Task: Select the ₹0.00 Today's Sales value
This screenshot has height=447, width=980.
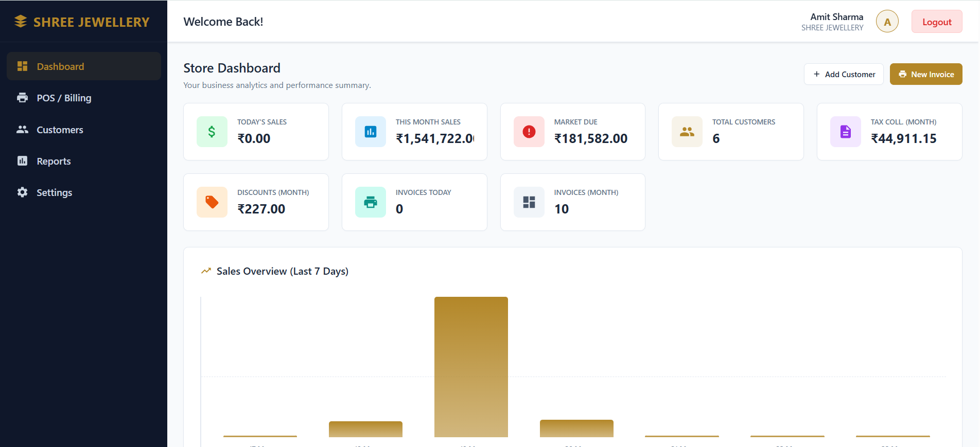Action: point(254,138)
